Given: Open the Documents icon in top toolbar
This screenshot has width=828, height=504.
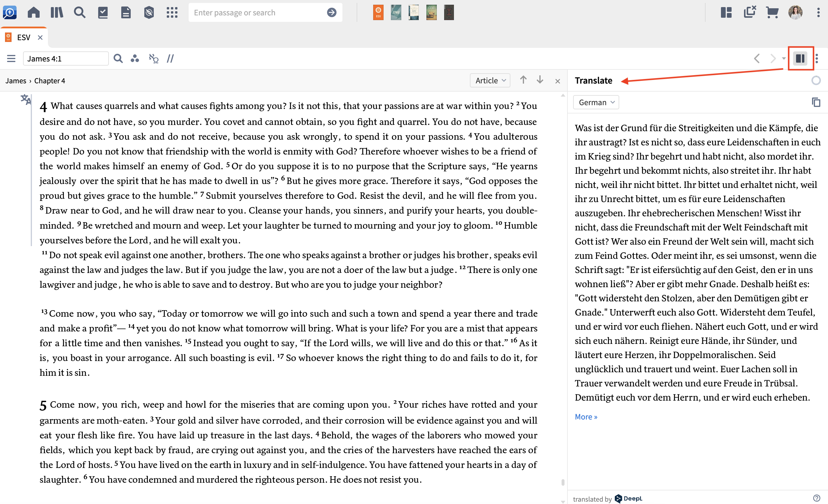Looking at the screenshot, I should point(126,13).
